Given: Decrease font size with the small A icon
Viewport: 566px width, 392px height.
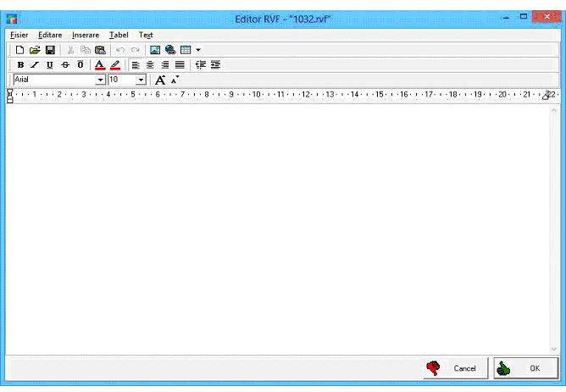Looking at the screenshot, I should [x=175, y=80].
